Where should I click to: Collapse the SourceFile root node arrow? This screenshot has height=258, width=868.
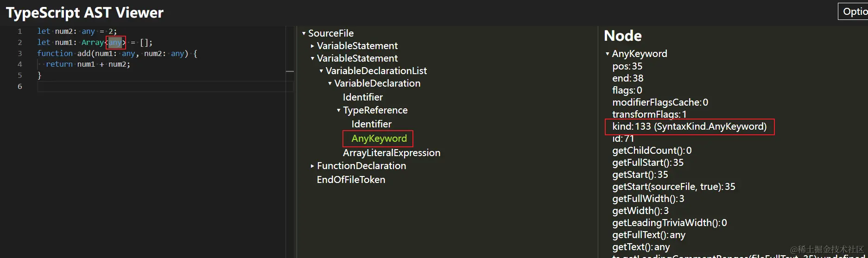[304, 33]
